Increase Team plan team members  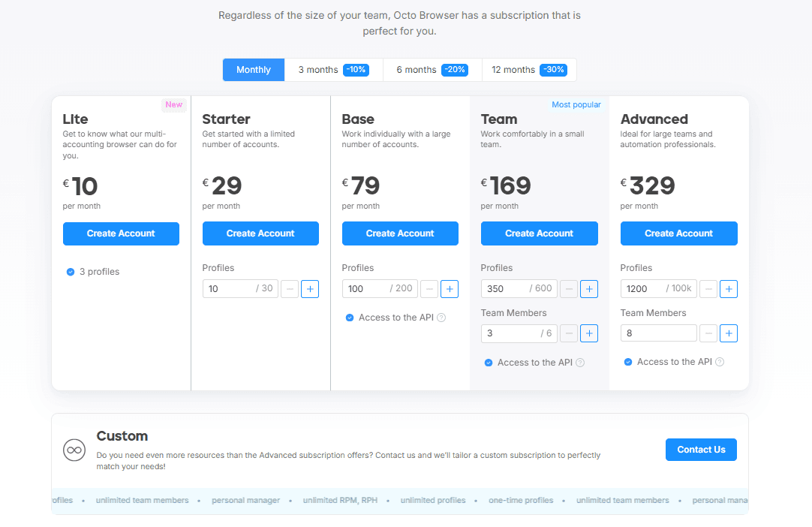pyautogui.click(x=589, y=334)
